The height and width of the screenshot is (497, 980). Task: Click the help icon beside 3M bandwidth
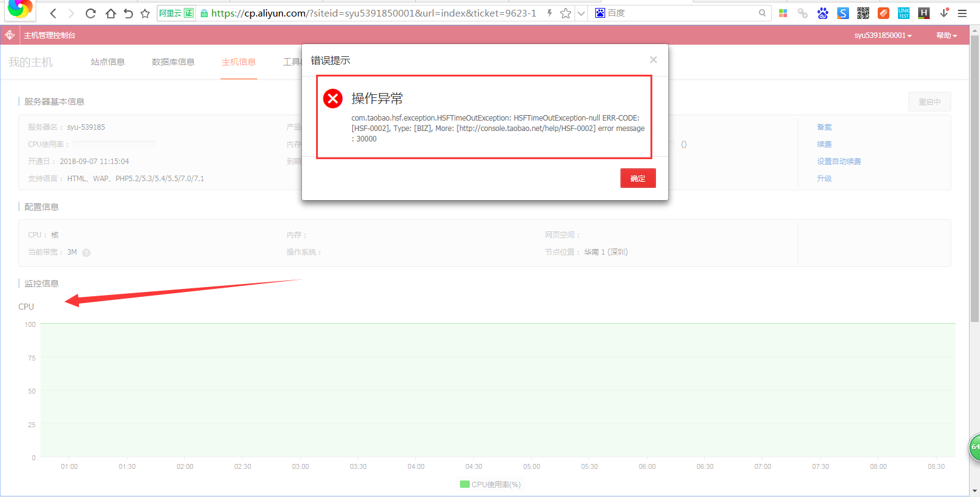coord(86,253)
